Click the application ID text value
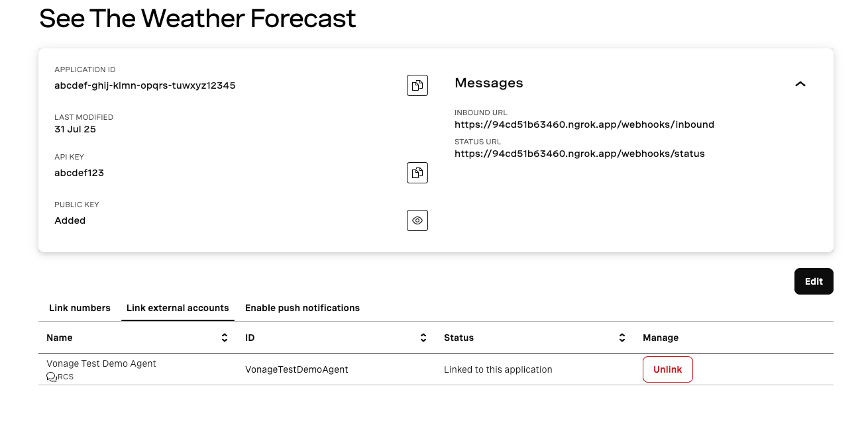Viewport: 868px width, 423px height. [x=144, y=85]
